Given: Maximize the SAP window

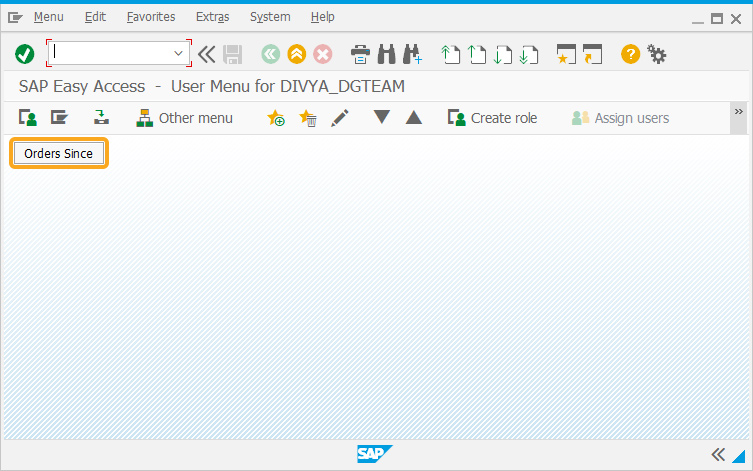Looking at the screenshot, I should pyautogui.click(x=717, y=19).
